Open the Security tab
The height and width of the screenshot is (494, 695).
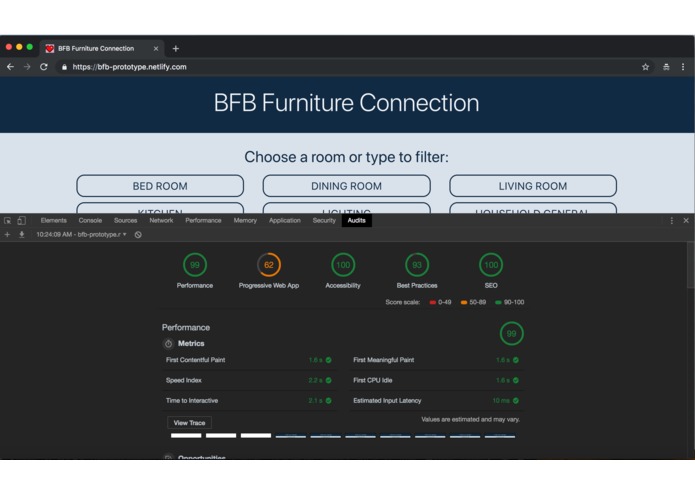coord(324,220)
